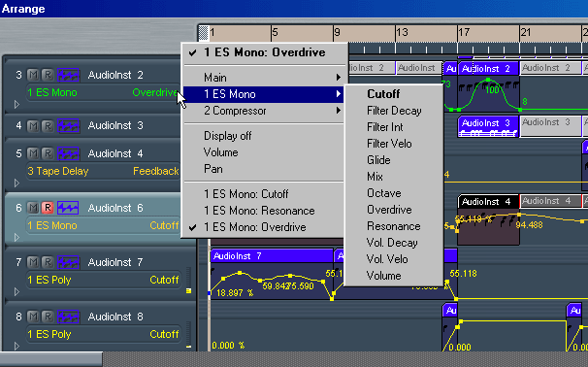
Task: Mute track 7 AudioInst 7
Action: [33, 262]
